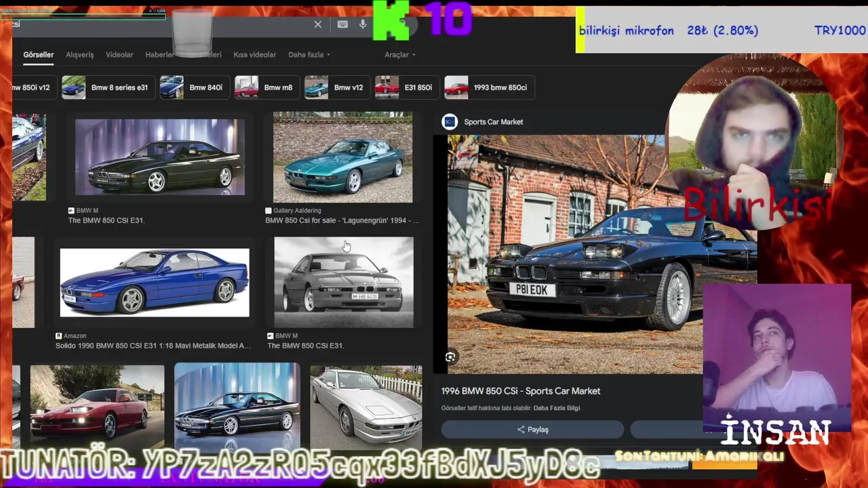Open the green Lagunengrün BMW thumbnail
The image size is (868, 488).
tap(342, 157)
